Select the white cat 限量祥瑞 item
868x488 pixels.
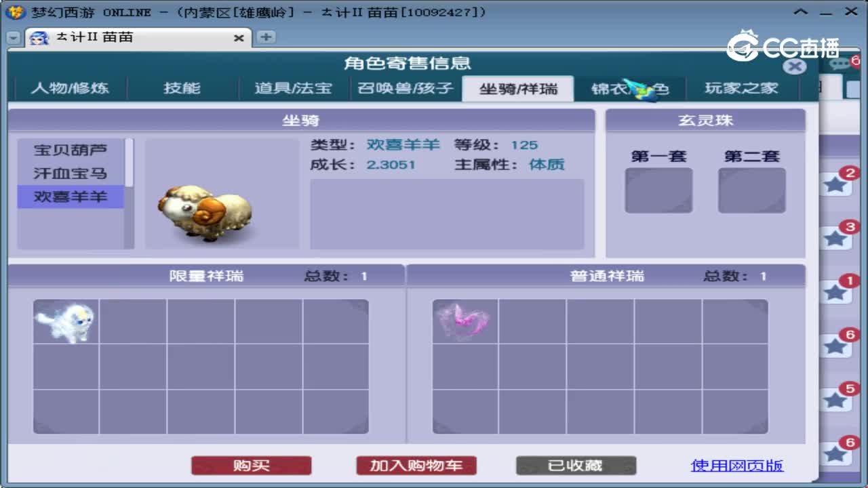tap(66, 321)
